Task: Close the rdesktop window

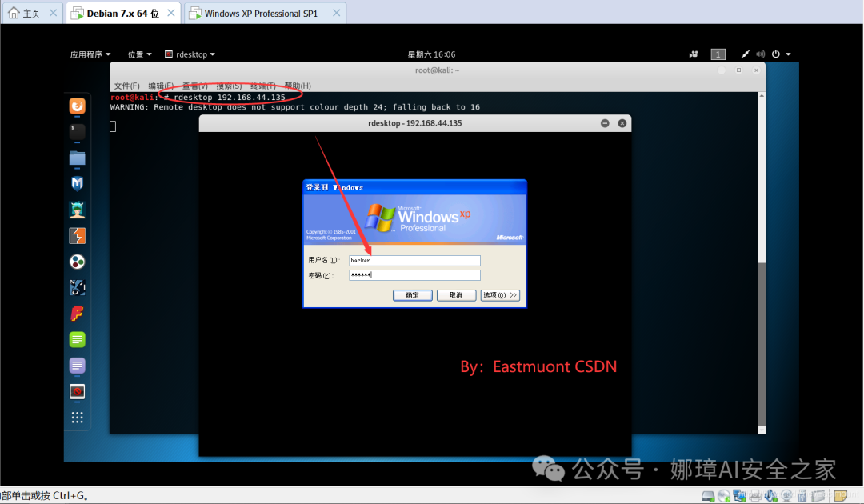Action: 622,123
